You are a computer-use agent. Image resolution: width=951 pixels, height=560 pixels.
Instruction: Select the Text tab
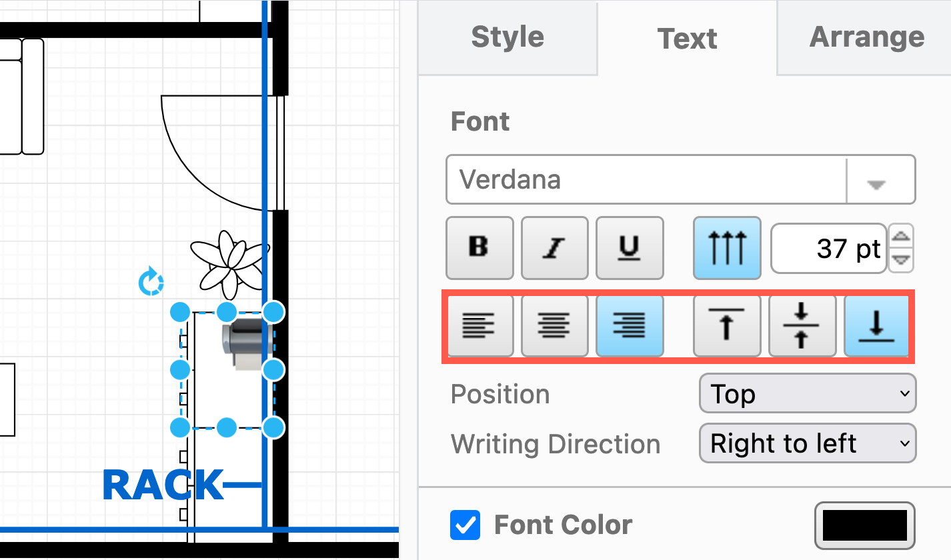687,38
